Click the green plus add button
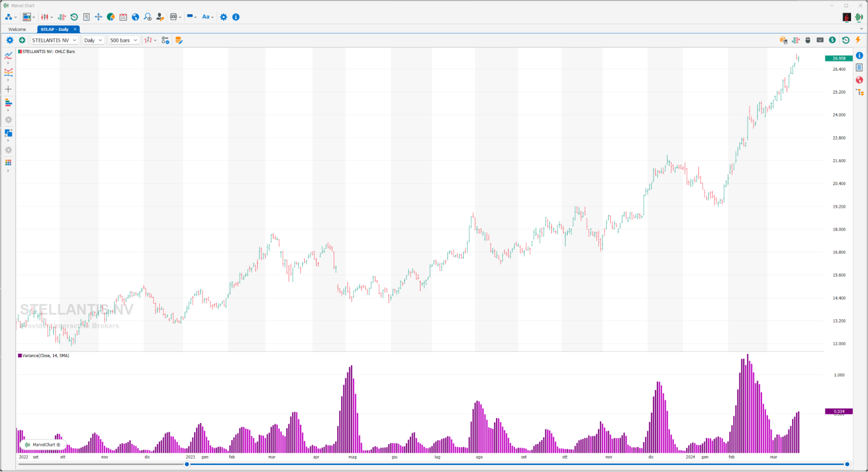This screenshot has height=472, width=868. [x=22, y=40]
